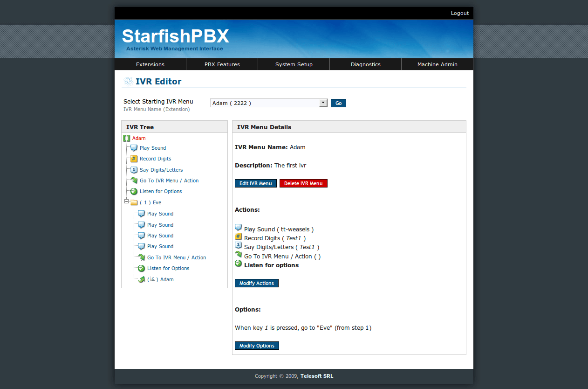Open the PBX Features menu
Screen dimensions: 588x389
(x=222, y=64)
